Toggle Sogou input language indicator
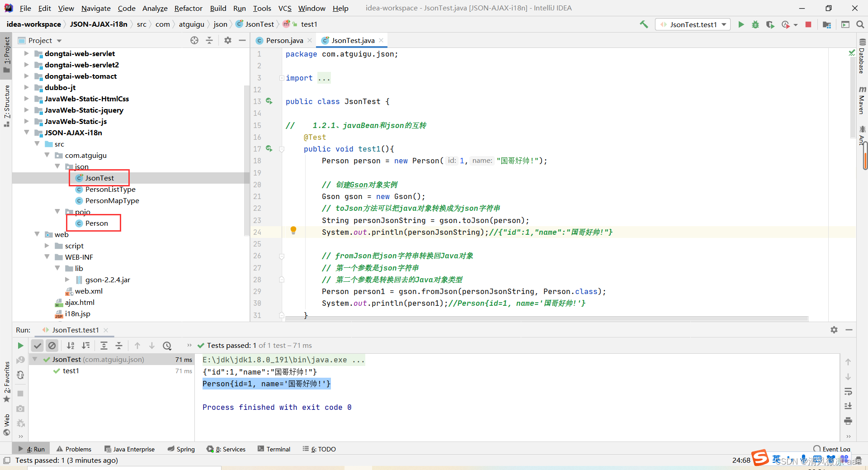This screenshot has height=470, width=868. click(776, 459)
